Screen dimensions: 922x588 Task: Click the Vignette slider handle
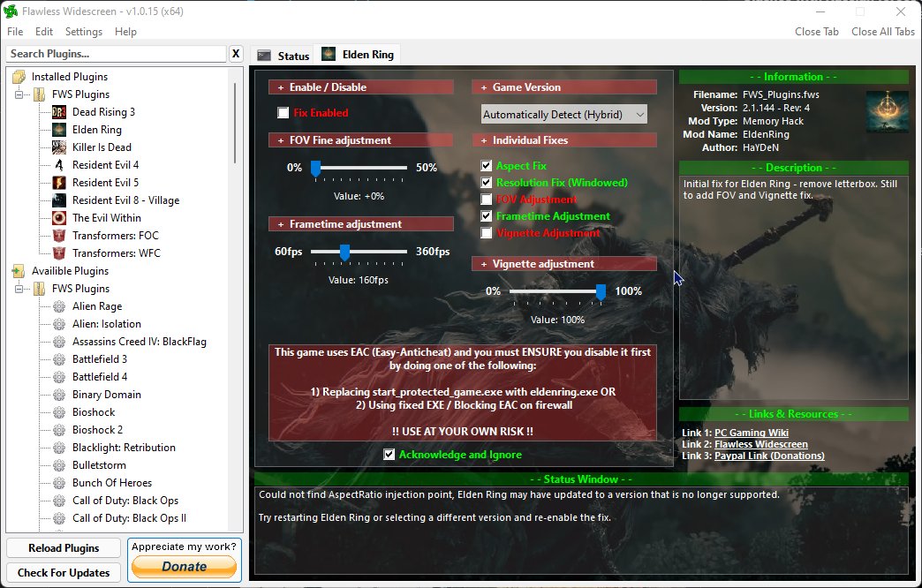[601, 292]
